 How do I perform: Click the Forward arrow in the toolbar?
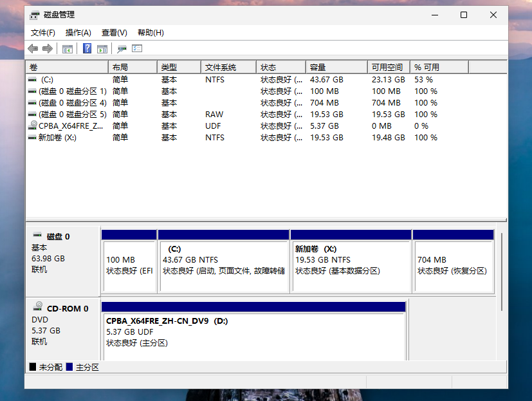pyautogui.click(x=48, y=48)
